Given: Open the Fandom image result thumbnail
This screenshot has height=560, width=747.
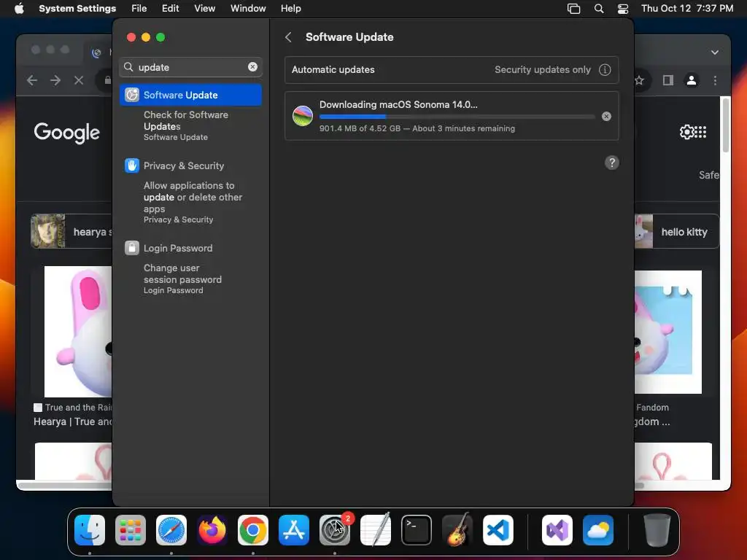Looking at the screenshot, I should pyautogui.click(x=668, y=332).
